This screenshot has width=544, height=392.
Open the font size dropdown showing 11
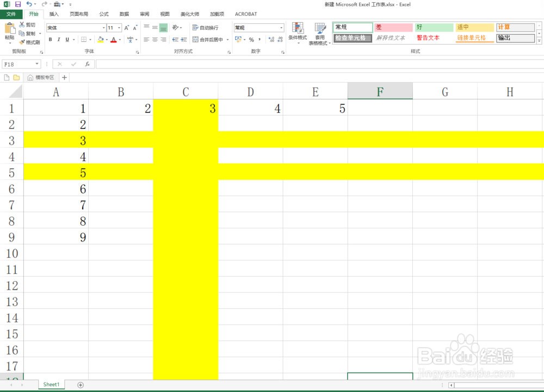point(119,28)
